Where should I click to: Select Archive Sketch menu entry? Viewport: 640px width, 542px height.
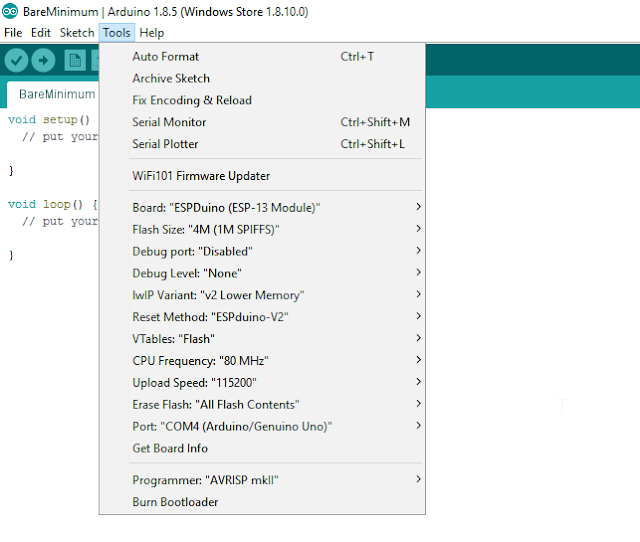click(x=262, y=78)
